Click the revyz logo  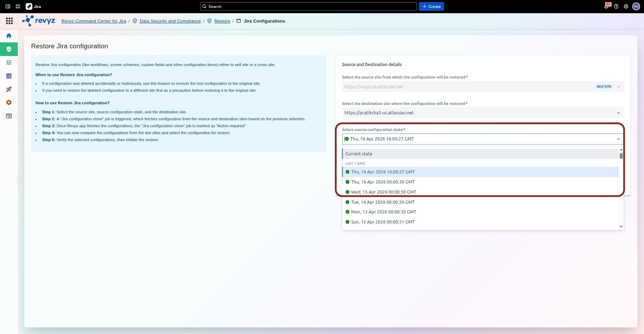click(39, 21)
